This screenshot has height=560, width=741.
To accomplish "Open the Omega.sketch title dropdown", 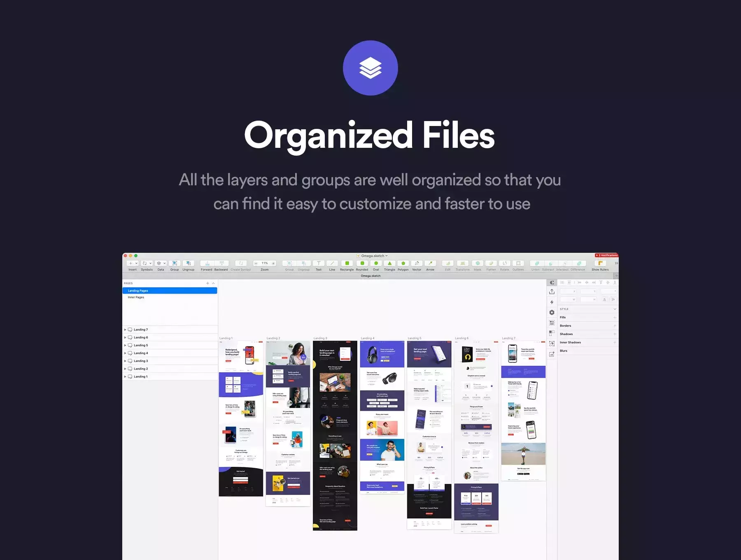I will point(387,256).
